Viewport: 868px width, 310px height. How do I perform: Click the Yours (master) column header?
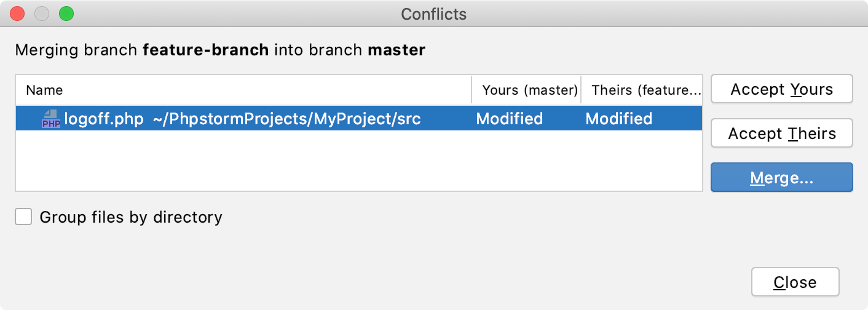coord(526,90)
